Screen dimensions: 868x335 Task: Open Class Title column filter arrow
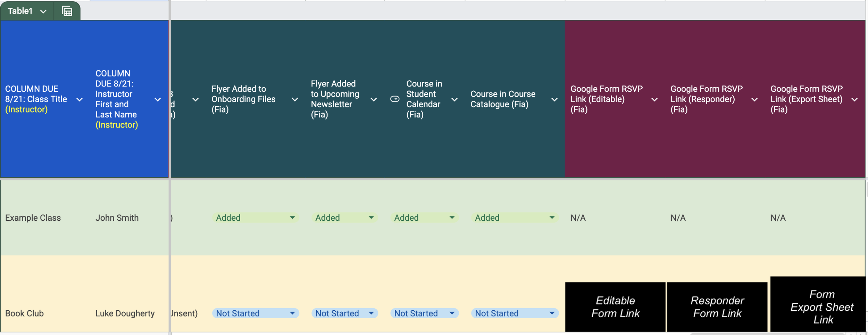pyautogui.click(x=80, y=99)
